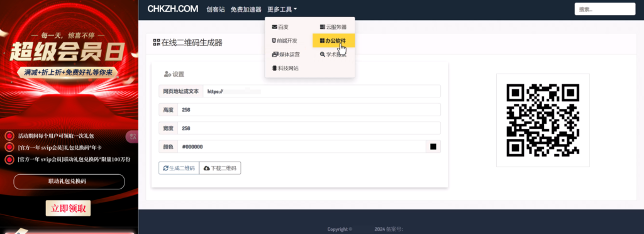The image size is (644, 234).
Task: Open the black color swatch picker
Action: click(433, 147)
